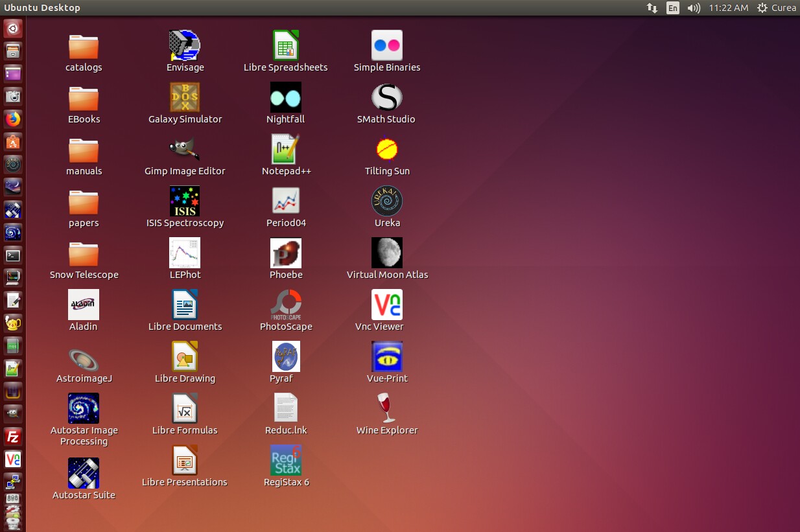Open the Curea session menu
800x532 pixels.
click(x=776, y=8)
